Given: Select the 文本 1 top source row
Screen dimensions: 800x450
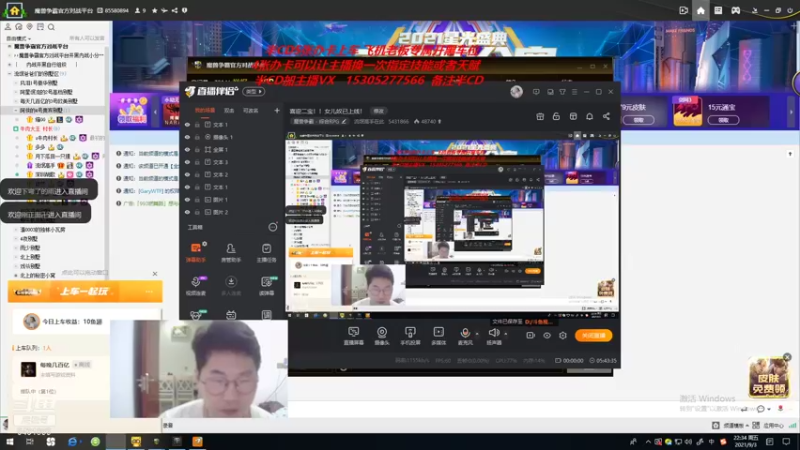Looking at the screenshot, I should pos(232,124).
